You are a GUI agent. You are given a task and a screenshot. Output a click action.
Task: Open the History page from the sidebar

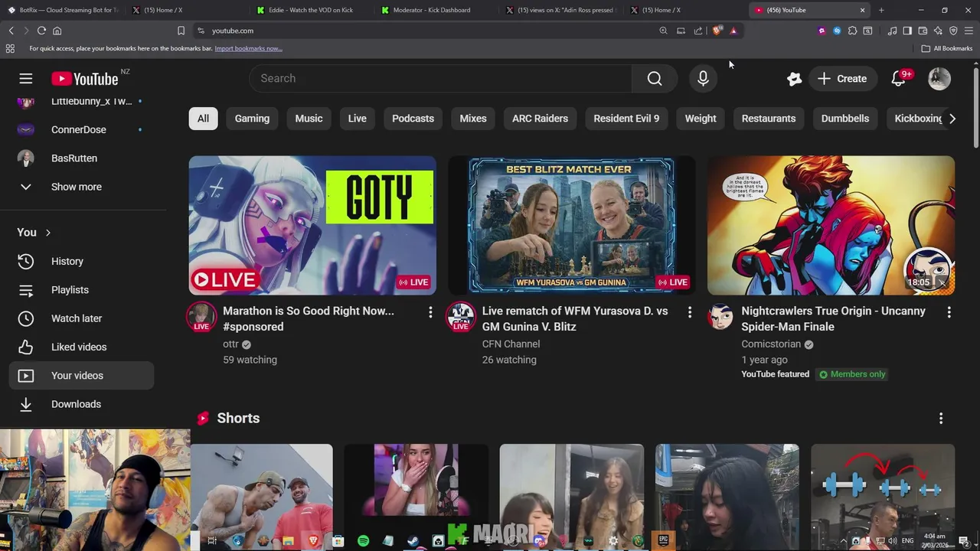pyautogui.click(x=81, y=261)
